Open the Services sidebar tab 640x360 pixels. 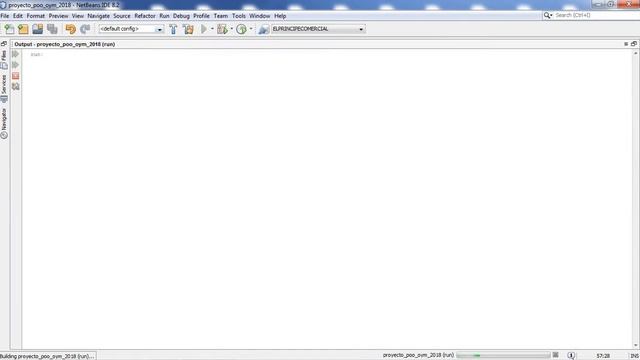[x=4, y=88]
